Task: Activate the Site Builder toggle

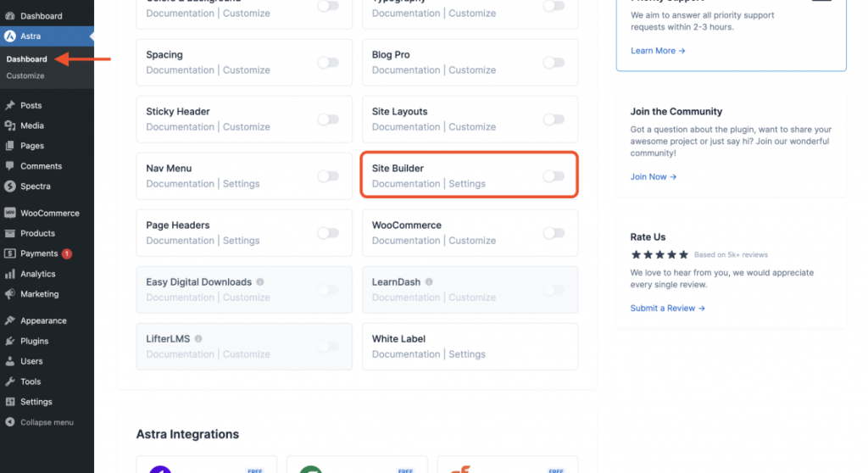Action: pyautogui.click(x=554, y=176)
